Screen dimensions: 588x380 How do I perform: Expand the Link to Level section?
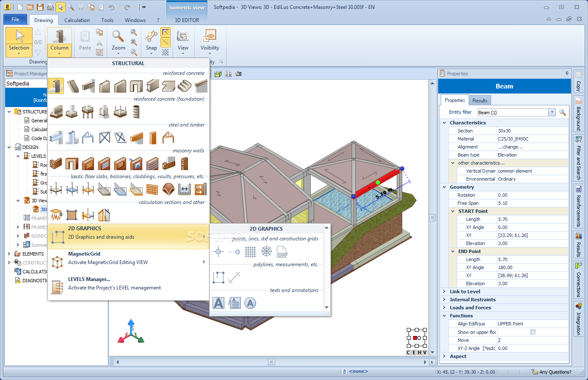(x=444, y=292)
